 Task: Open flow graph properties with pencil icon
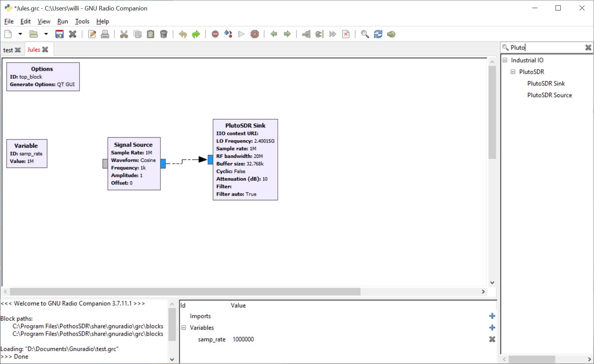point(92,34)
